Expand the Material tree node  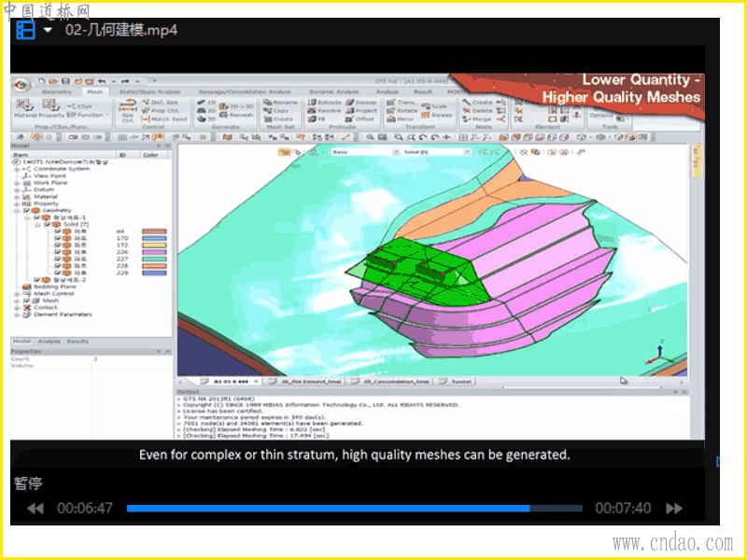click(x=17, y=197)
